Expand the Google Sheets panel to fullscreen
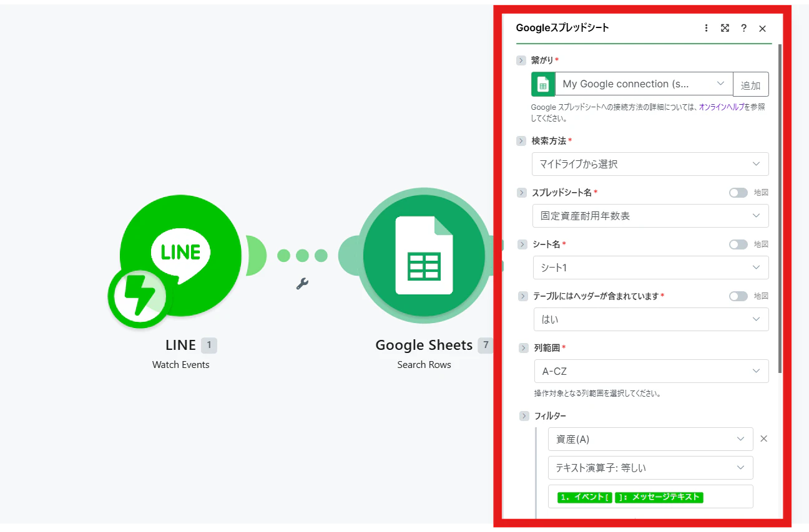Screen dimensions: 809x532 pyautogui.click(x=725, y=28)
